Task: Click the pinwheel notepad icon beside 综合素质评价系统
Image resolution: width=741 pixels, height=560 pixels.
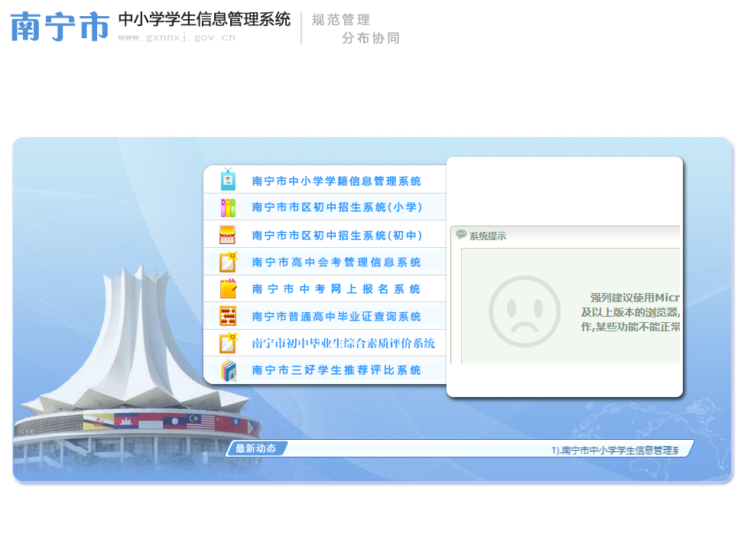Action: point(228,343)
